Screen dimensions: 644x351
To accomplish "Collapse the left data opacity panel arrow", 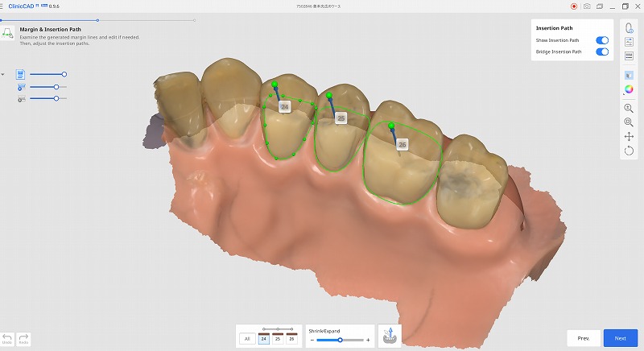I will [3, 74].
